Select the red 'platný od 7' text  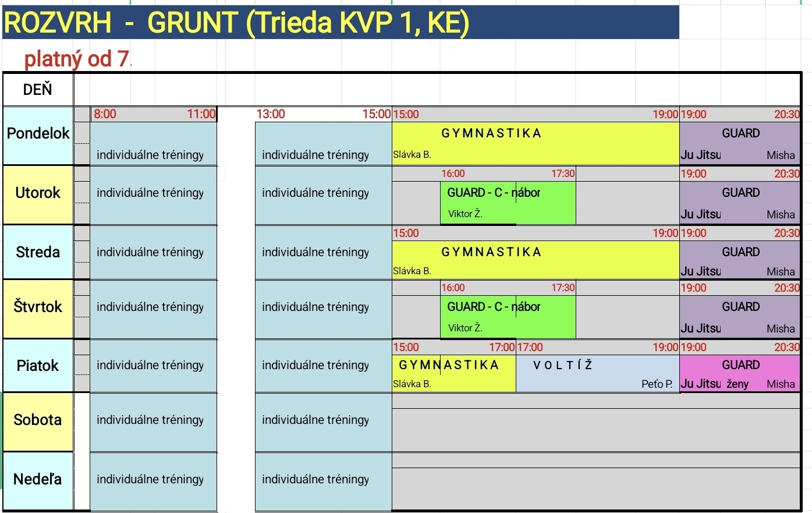pos(77,59)
